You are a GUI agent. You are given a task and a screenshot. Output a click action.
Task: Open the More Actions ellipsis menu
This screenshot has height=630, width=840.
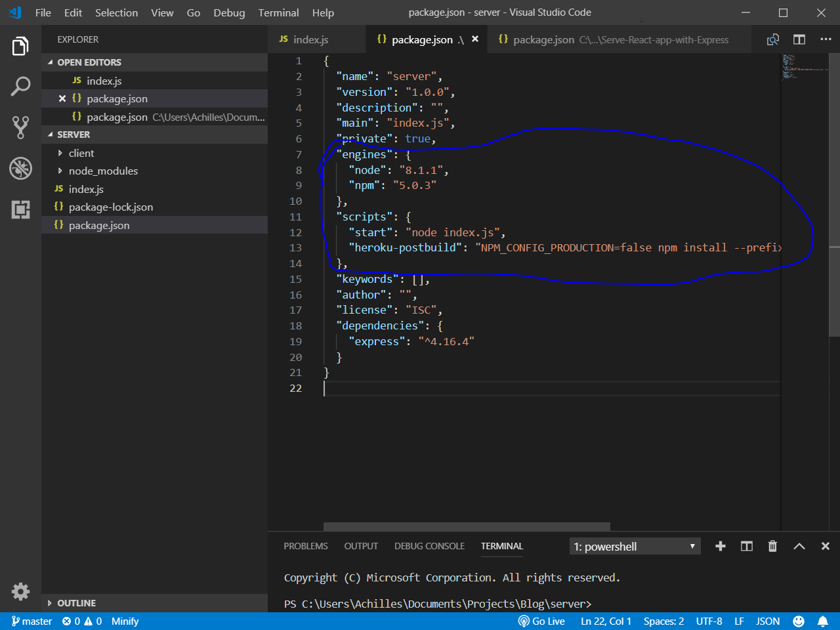click(826, 39)
